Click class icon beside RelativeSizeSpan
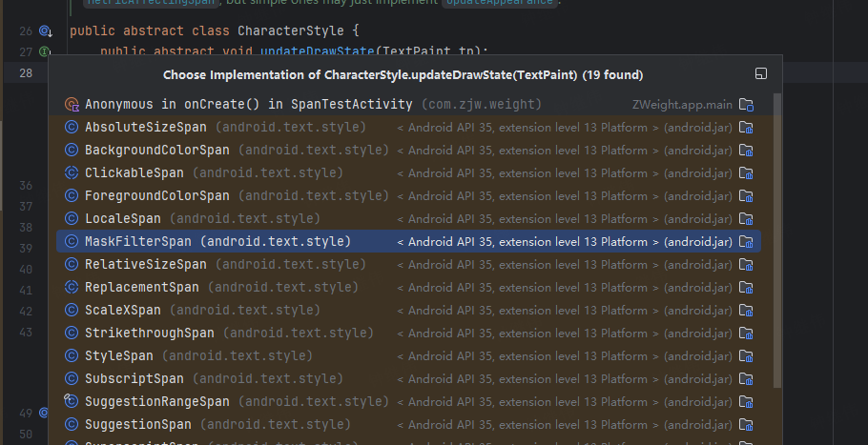Screen dimensions: 868x445 [72, 264]
